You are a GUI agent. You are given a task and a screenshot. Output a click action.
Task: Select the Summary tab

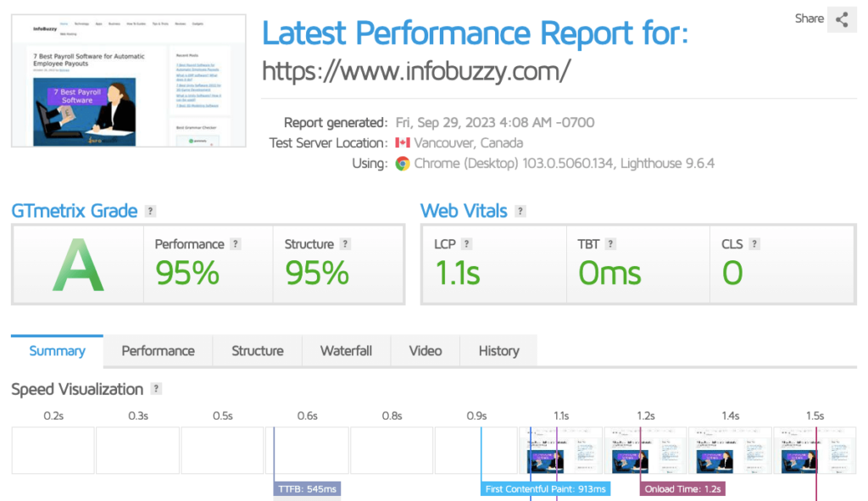pyautogui.click(x=57, y=351)
